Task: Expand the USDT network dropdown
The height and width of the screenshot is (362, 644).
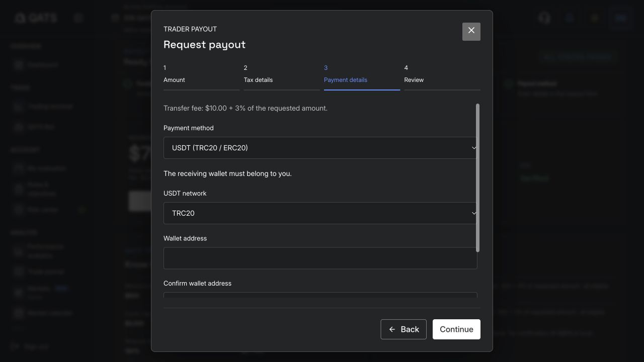Action: coord(320,213)
